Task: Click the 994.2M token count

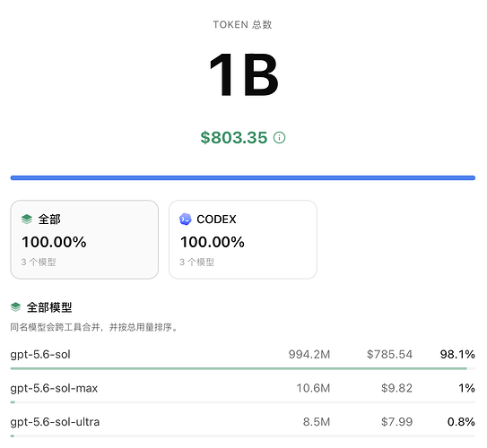Action: 309,354
